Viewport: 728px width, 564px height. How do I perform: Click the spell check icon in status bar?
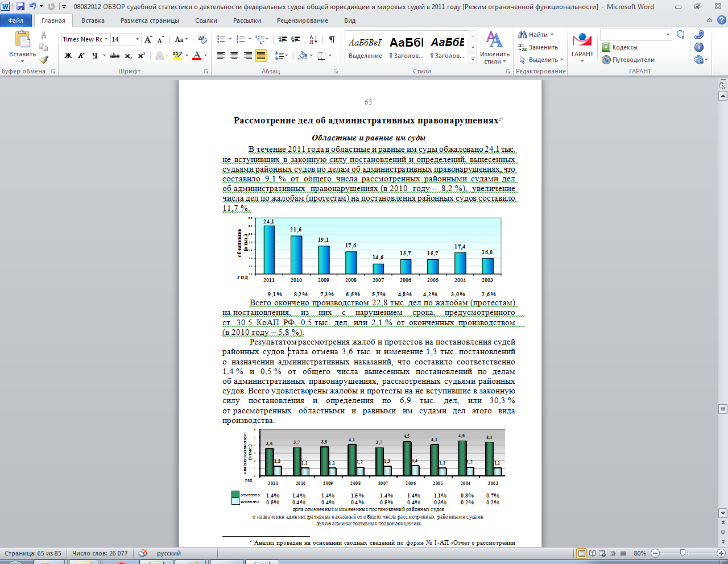tap(143, 553)
